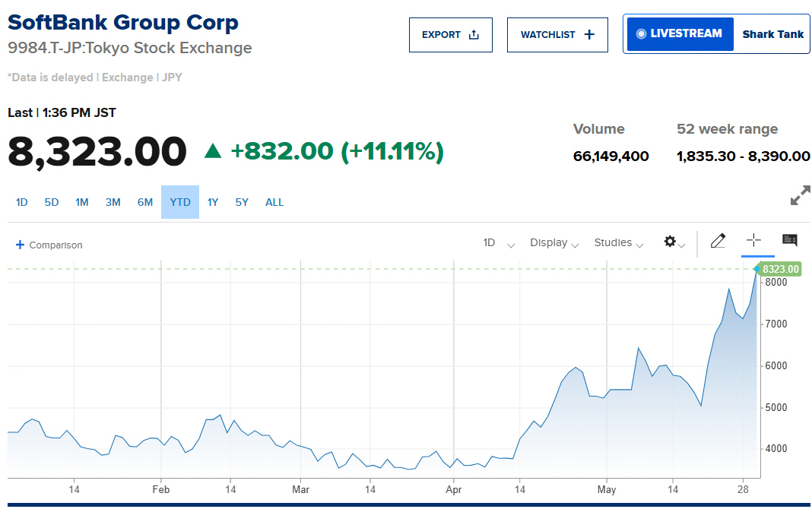This screenshot has height=509, width=812.
Task: Click the Apr label on date axis
Action: (454, 489)
